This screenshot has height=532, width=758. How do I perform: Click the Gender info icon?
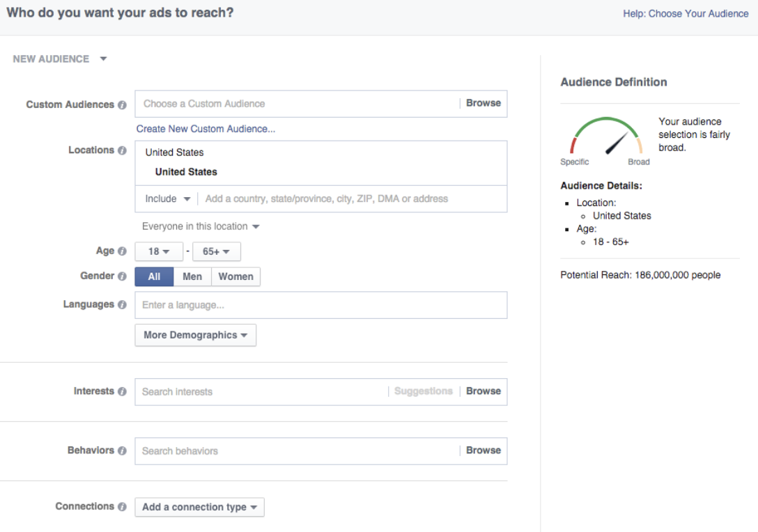click(x=123, y=276)
